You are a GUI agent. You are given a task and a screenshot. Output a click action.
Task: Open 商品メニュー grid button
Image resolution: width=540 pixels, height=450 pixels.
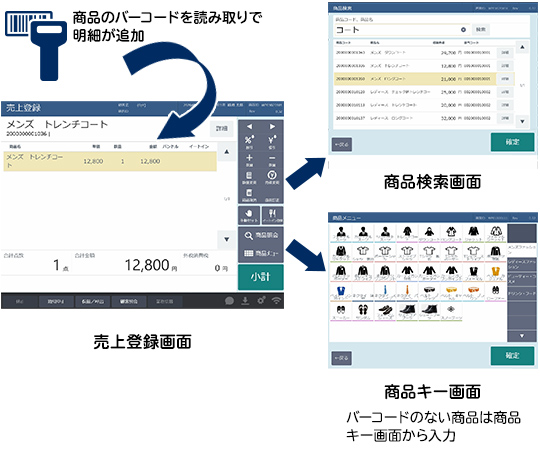pos(261,253)
